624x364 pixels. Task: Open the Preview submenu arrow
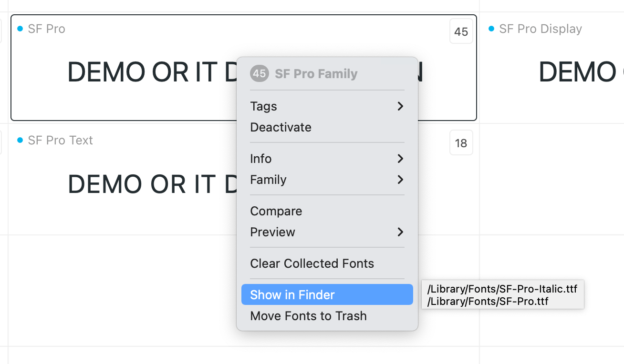point(400,232)
